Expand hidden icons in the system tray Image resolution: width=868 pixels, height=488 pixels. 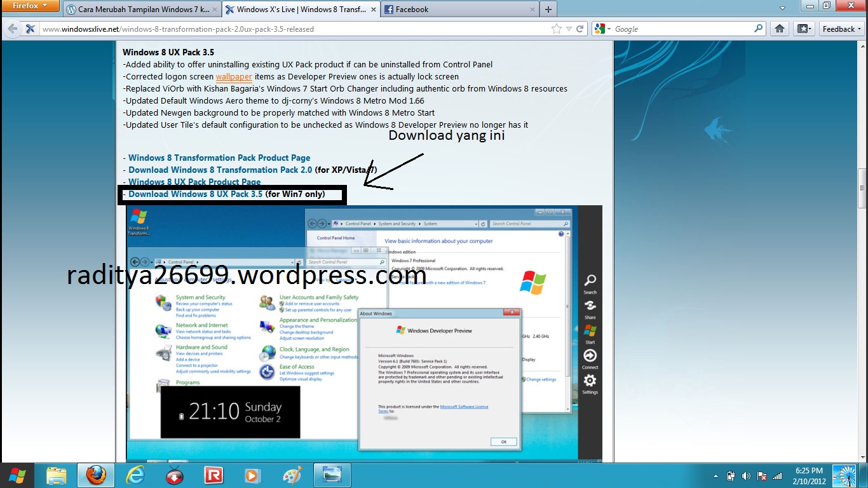tap(715, 475)
